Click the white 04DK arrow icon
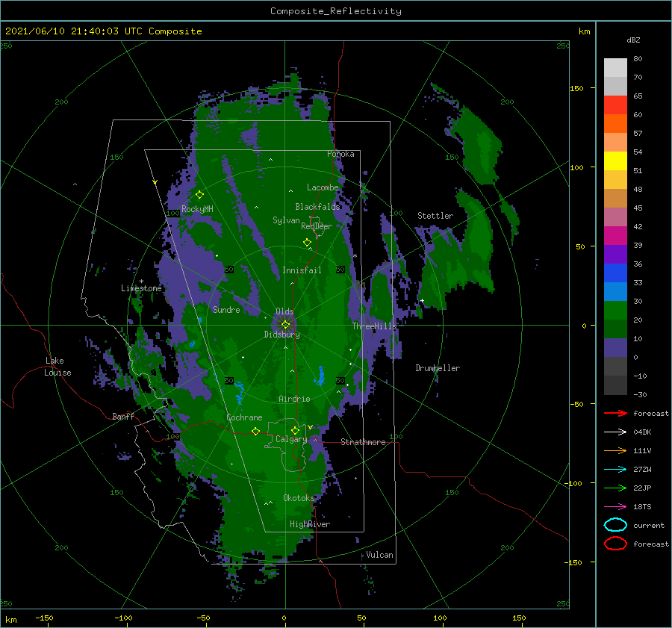 [x=615, y=432]
